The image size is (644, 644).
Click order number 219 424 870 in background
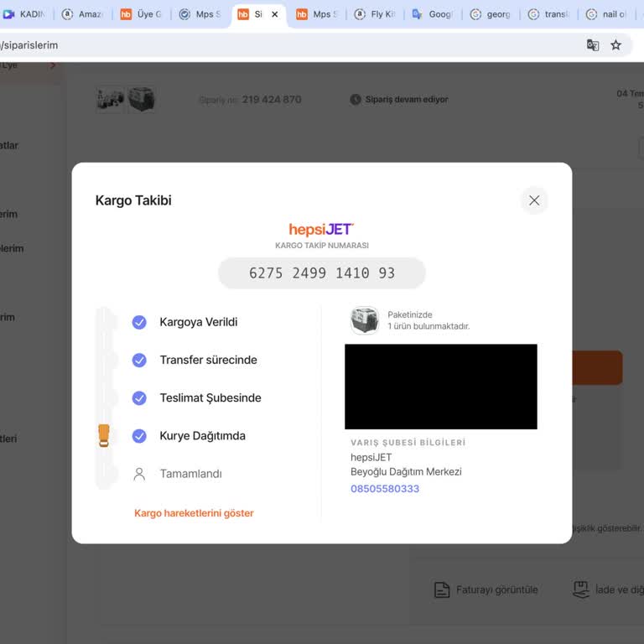point(272,100)
